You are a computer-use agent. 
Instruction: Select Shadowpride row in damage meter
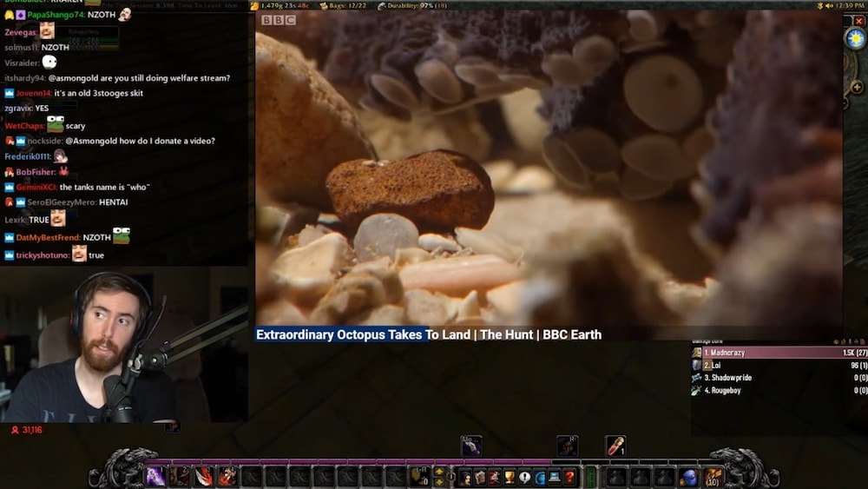point(779,378)
